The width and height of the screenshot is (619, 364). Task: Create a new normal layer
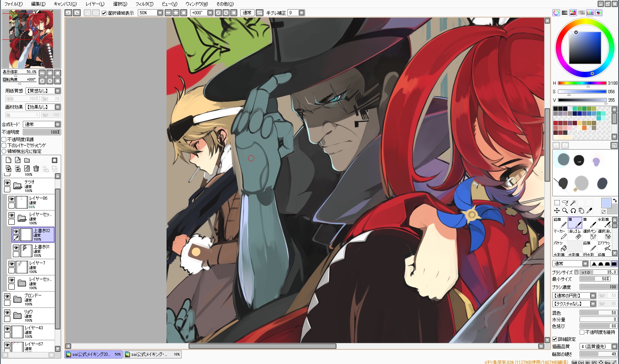click(8, 160)
